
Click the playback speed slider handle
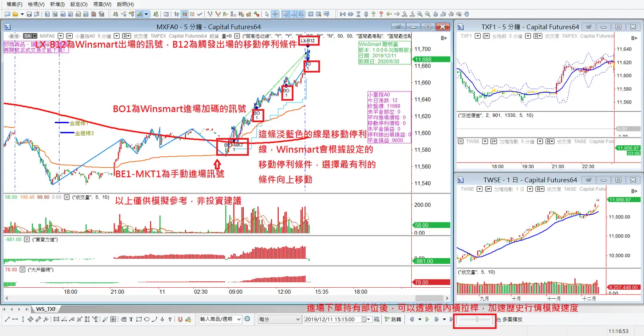pyautogui.click(x=477, y=319)
